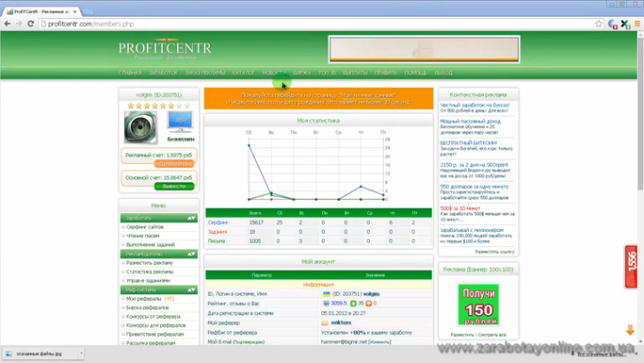This screenshot has height=363, width=644.
Task: Open КАТАЛОГ navigation item
Action: pos(243,73)
